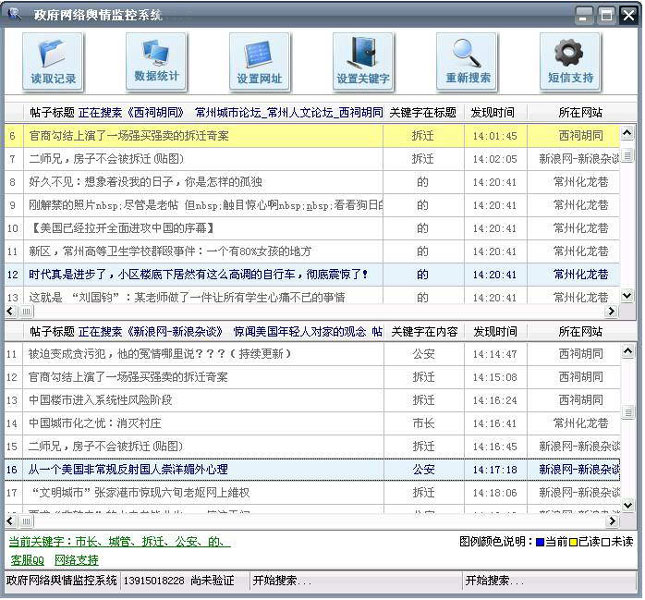Click the yellow 已读 legend swatch
The image size is (645, 600).
573,542
